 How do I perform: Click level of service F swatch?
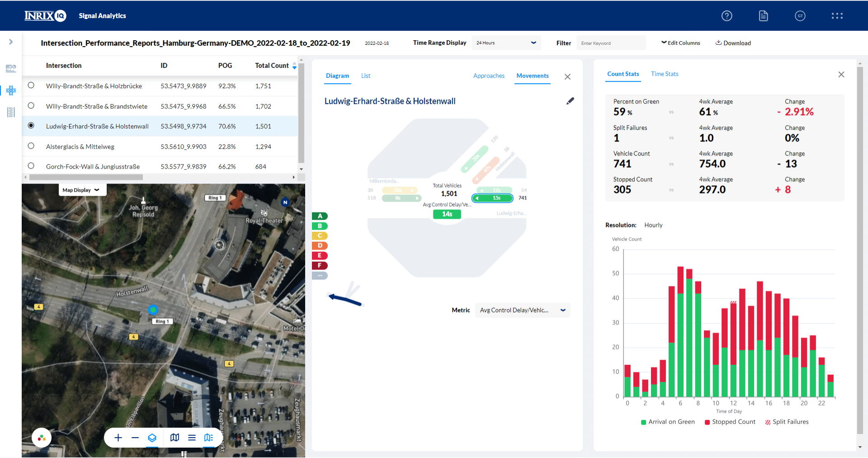point(320,265)
